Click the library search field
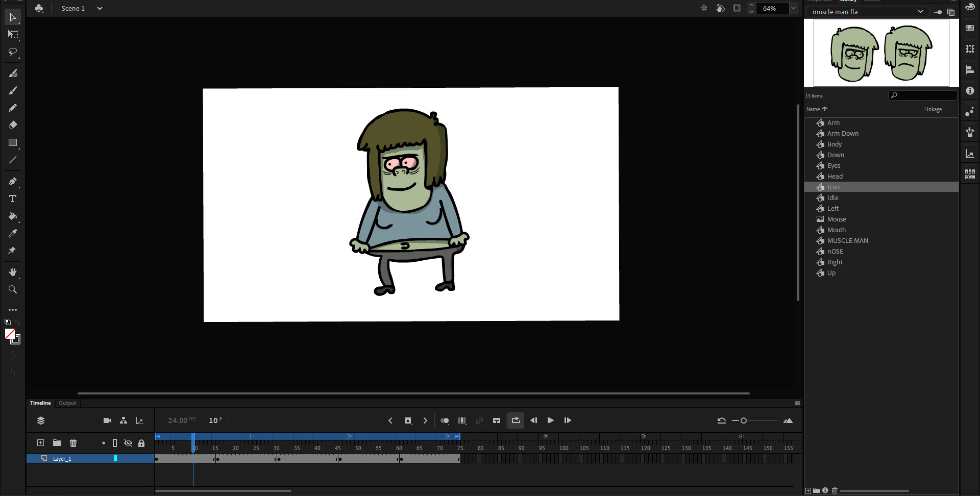 926,95
